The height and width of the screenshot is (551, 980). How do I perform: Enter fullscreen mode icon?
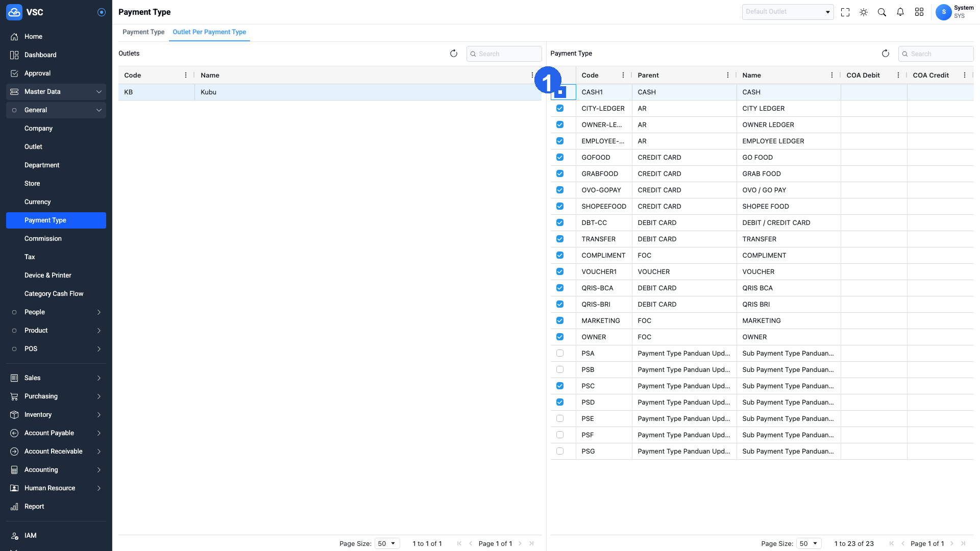tap(845, 12)
